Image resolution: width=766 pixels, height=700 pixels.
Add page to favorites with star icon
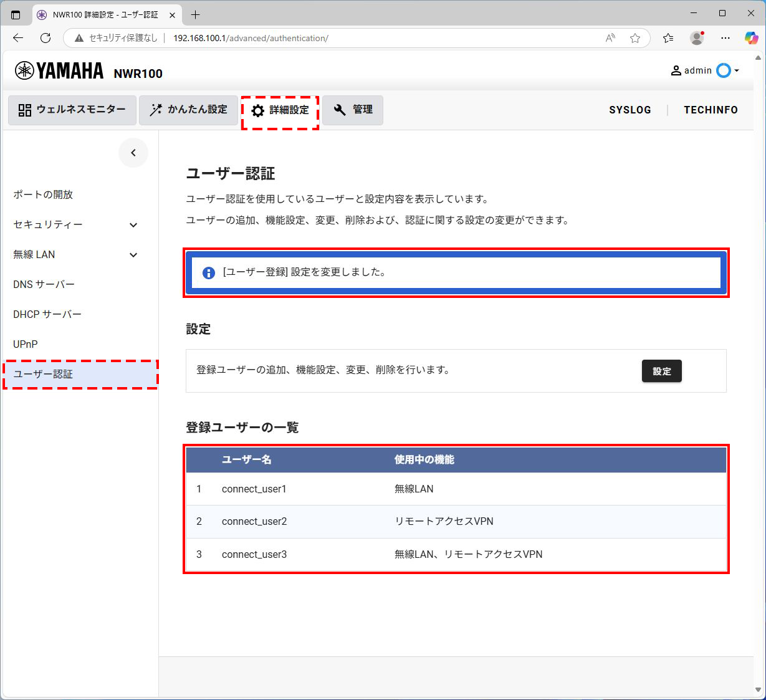(635, 38)
